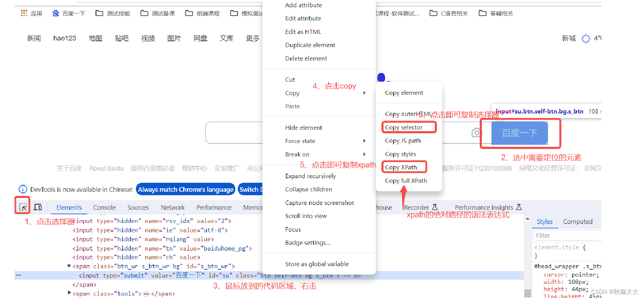The width and height of the screenshot is (644, 298).
Task: Switch to the Elements tab
Action: point(69,207)
